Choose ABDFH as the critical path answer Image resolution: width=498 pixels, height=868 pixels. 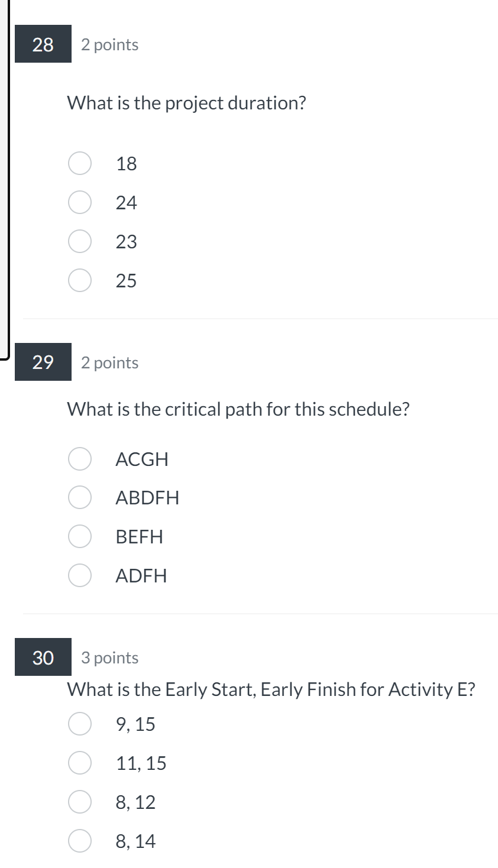pos(79,498)
